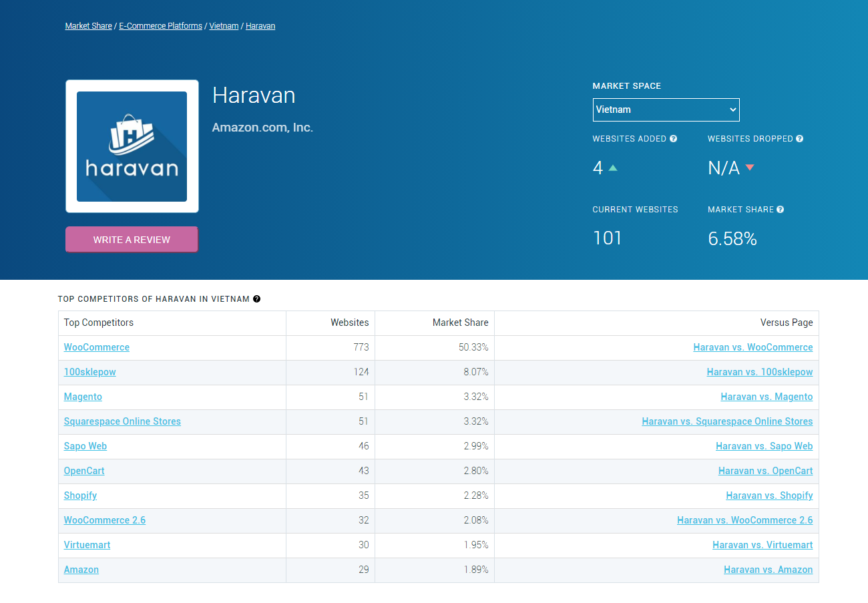
Task: Open Haravan vs. Amazon versus page
Action: click(x=768, y=570)
